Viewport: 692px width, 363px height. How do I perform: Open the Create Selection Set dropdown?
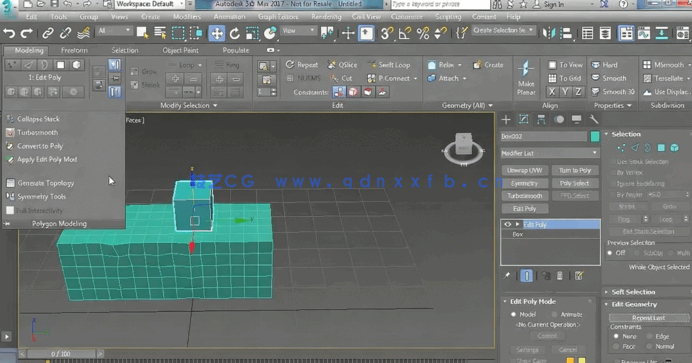(503, 30)
